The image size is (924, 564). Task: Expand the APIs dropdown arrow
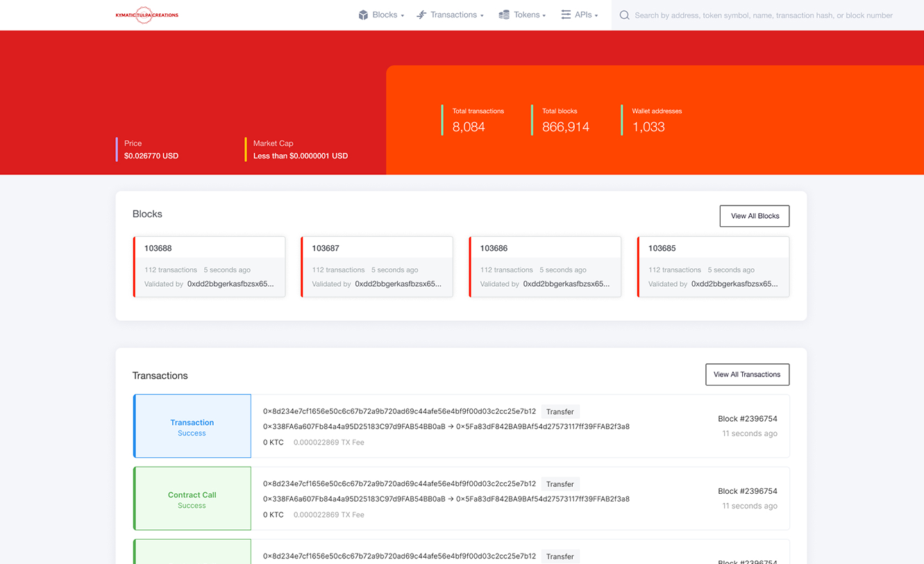[596, 16]
